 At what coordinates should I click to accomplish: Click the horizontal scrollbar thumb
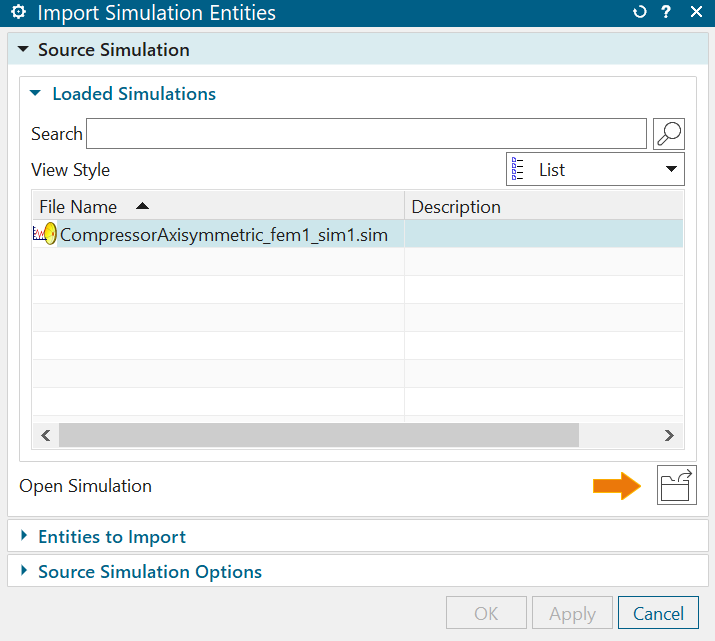[318, 435]
